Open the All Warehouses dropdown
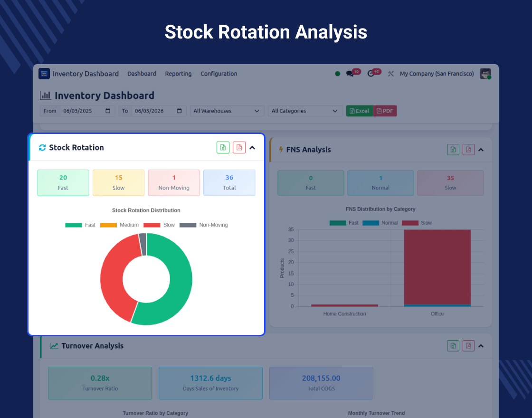This screenshot has width=532, height=418. (227, 111)
